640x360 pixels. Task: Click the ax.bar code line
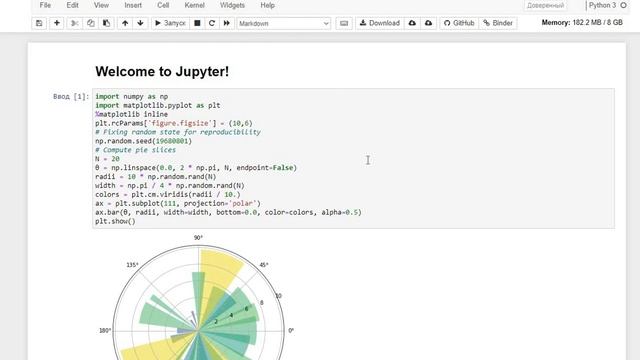pyautogui.click(x=228, y=212)
